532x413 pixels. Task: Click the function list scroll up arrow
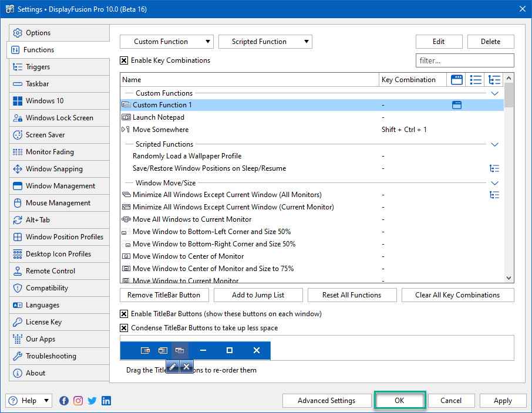click(509, 78)
